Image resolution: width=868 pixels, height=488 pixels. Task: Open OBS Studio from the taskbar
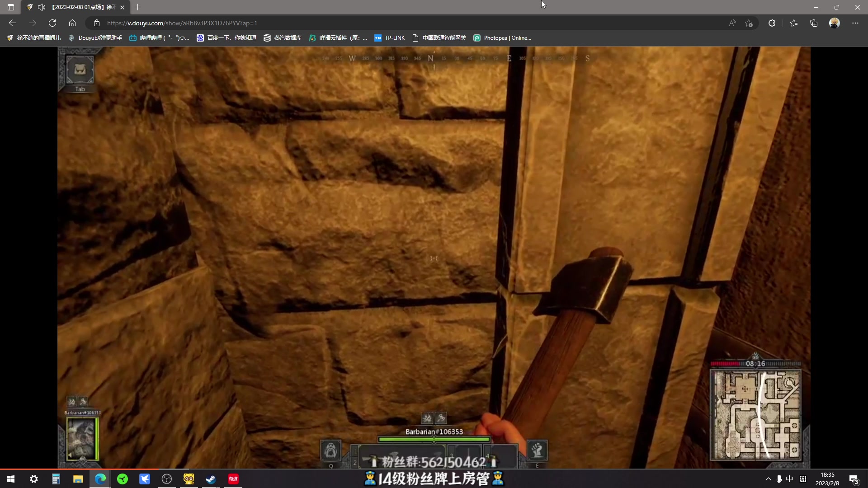[167, 479]
